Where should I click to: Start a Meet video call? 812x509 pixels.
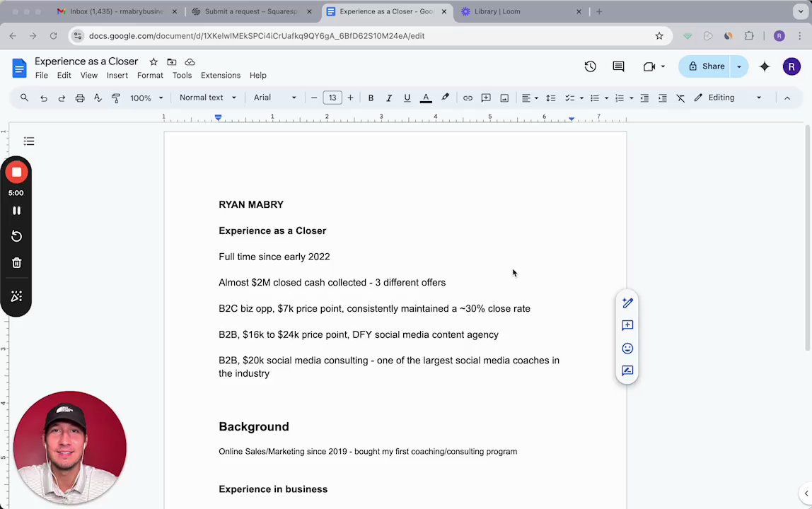(649, 66)
